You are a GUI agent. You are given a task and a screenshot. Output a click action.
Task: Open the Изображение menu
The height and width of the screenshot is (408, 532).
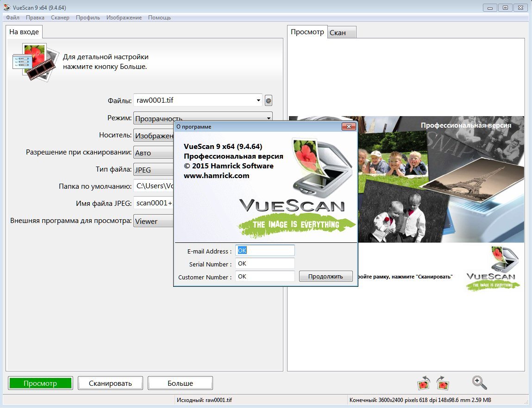click(124, 18)
